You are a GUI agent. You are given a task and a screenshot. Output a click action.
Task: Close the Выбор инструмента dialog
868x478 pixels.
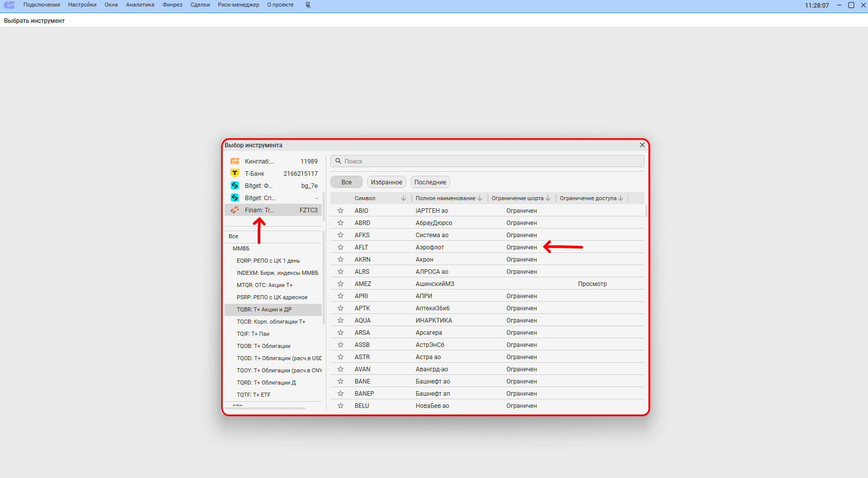tap(642, 145)
